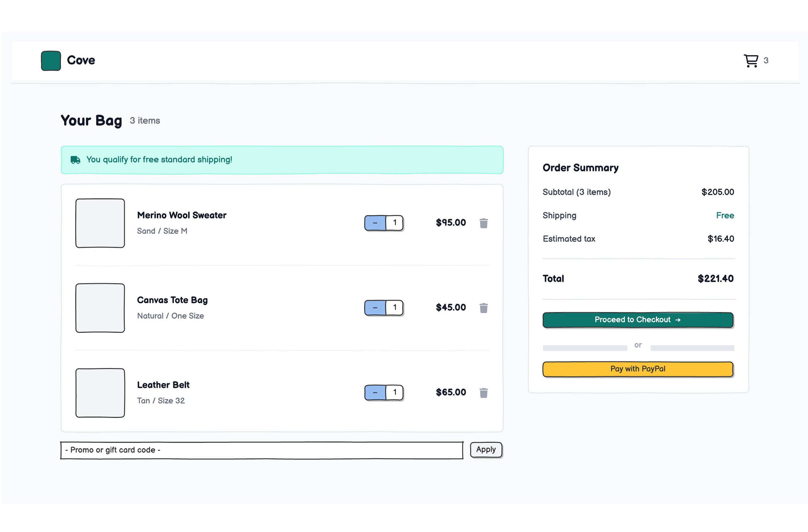Open Merino Wool Sweater product thumbnail
This screenshot has height=532, width=808.
(100, 223)
